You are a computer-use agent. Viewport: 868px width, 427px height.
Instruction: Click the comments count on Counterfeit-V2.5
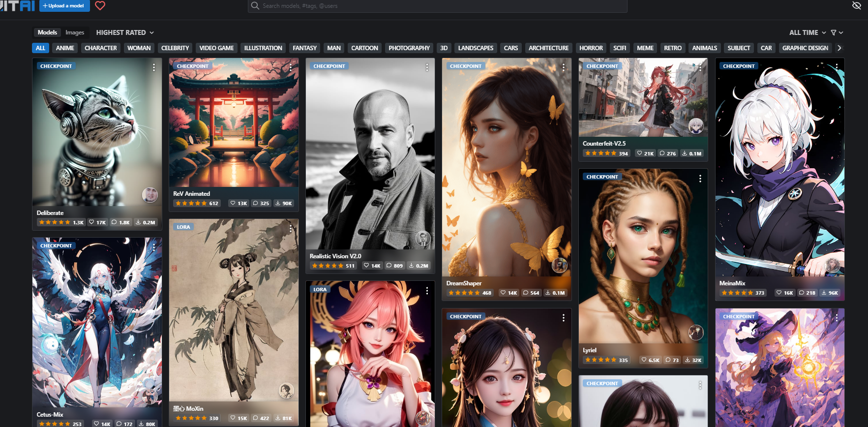pyautogui.click(x=667, y=153)
